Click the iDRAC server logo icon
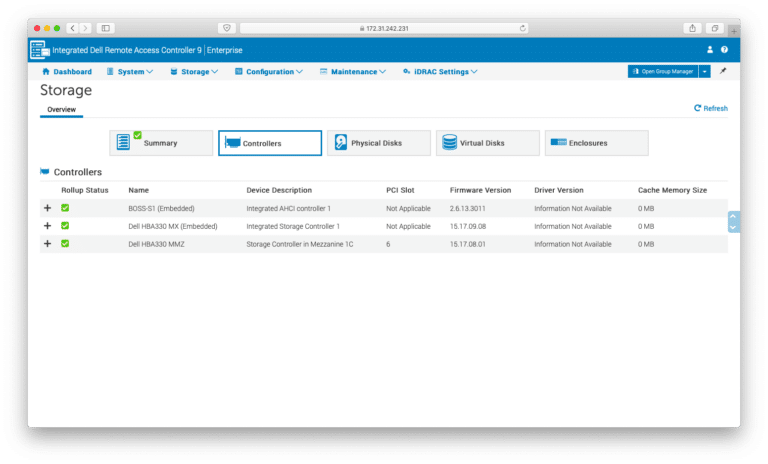Image resolution: width=768 pixels, height=464 pixels. 40,50
